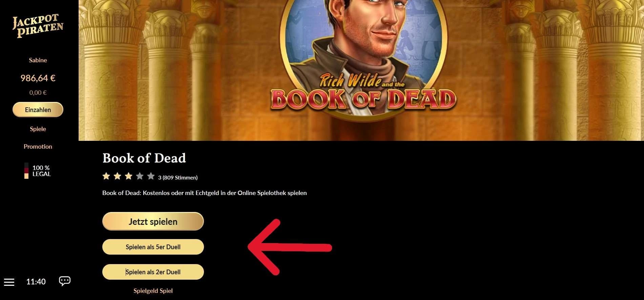Click the Book of Dead banner image

[x=361, y=70]
